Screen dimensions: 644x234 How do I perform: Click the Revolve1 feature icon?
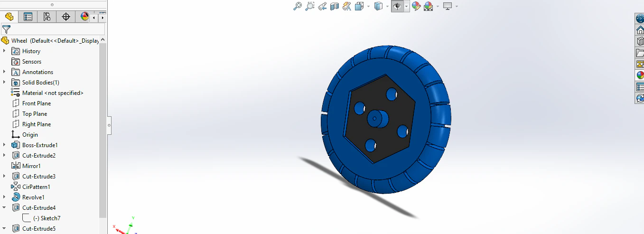(x=15, y=197)
